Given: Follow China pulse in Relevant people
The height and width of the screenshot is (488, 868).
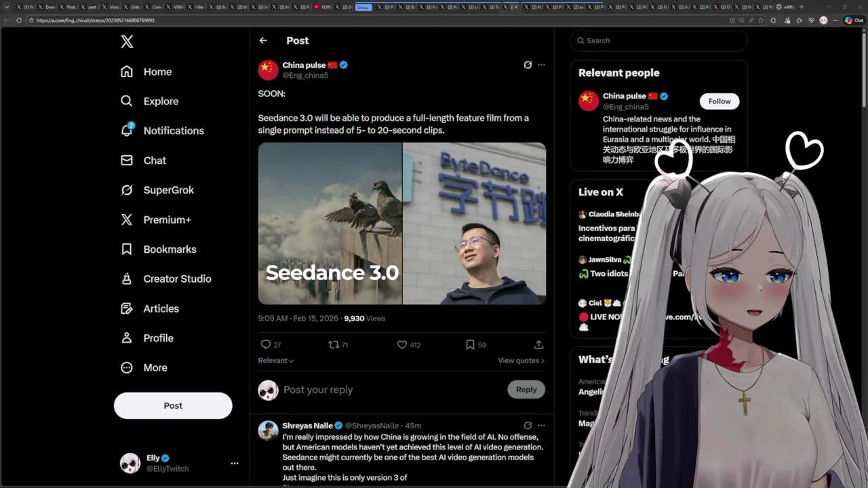Looking at the screenshot, I should click(719, 101).
